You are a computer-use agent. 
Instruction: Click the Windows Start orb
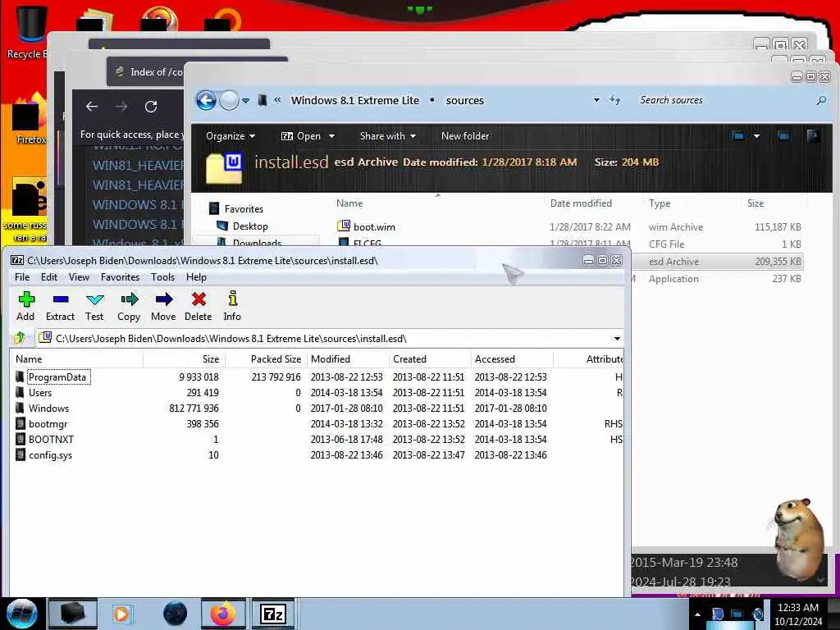click(x=21, y=614)
